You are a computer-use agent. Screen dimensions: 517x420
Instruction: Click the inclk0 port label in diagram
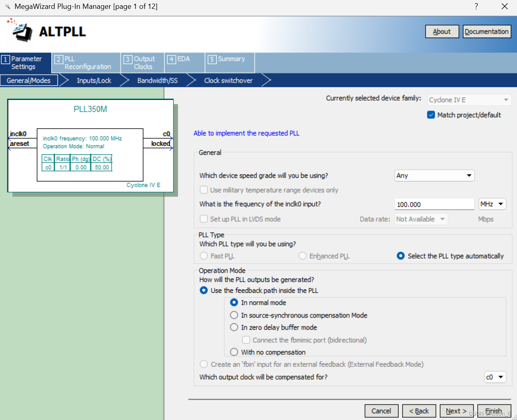point(18,134)
